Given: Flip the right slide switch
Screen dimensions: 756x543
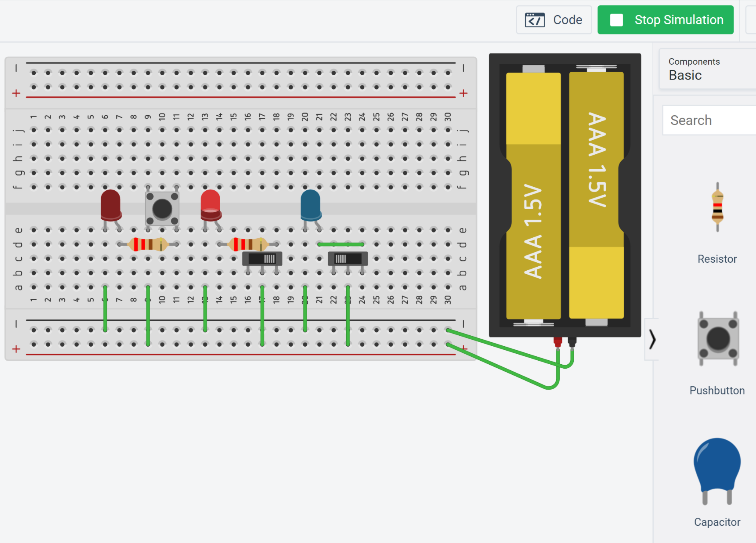Looking at the screenshot, I should (348, 259).
